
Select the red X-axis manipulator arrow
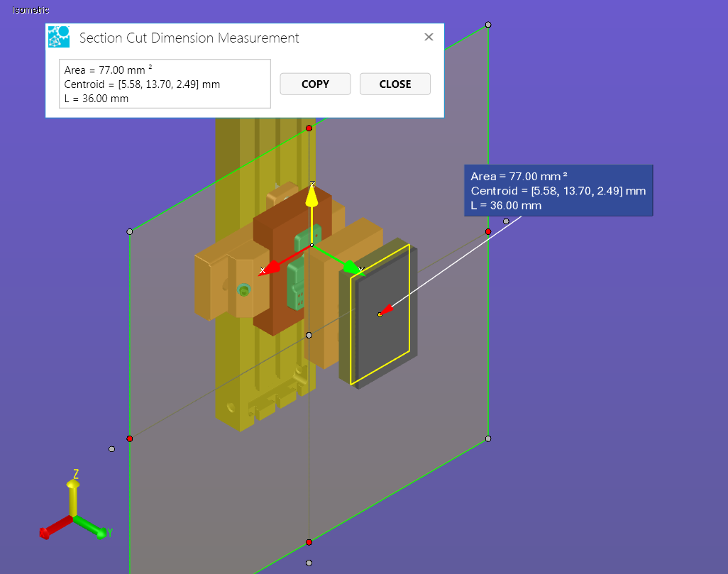[273, 268]
